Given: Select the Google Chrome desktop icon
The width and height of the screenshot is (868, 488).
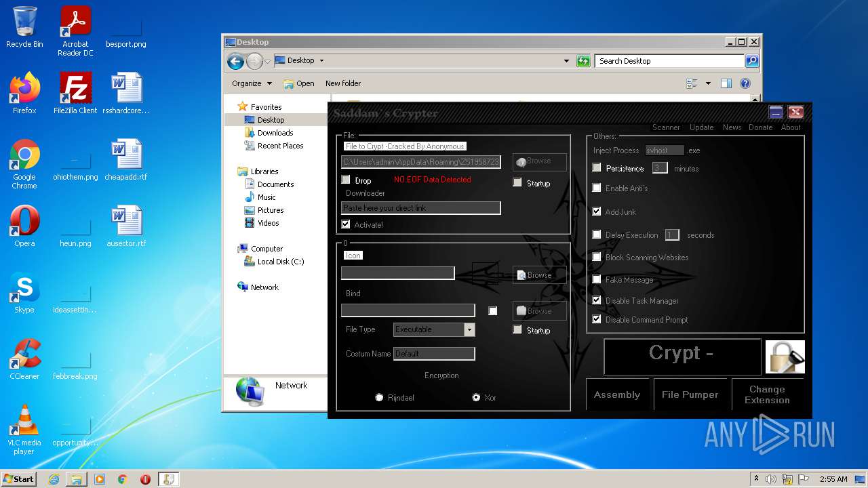Looking at the screenshot, I should tap(24, 165).
